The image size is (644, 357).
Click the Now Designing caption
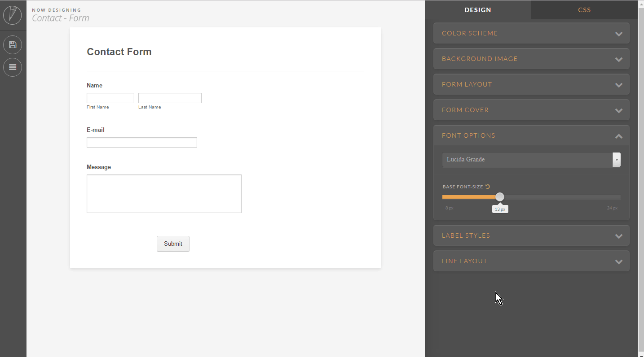57,10
